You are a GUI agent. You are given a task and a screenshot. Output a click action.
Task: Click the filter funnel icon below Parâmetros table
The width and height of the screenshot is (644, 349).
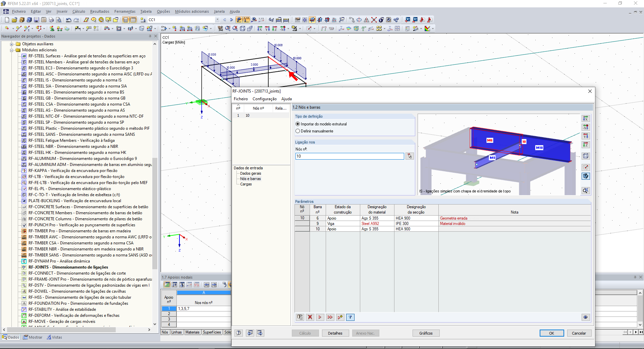pyautogui.click(x=350, y=317)
